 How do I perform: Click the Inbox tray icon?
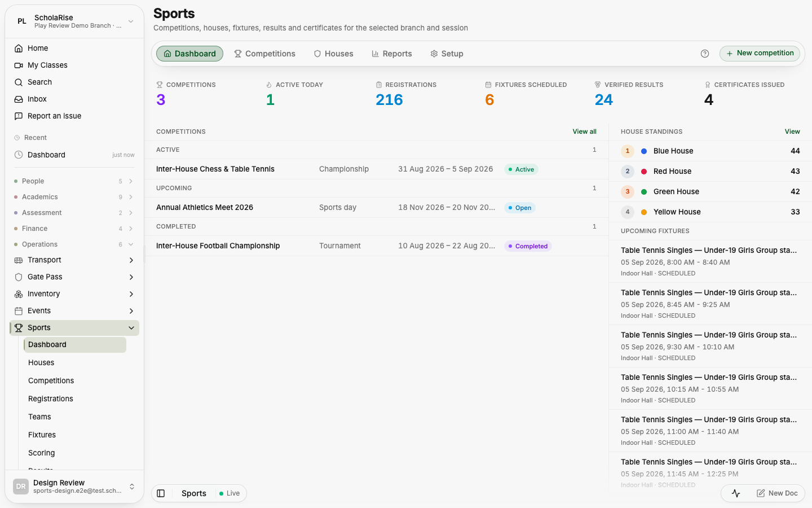[19, 99]
